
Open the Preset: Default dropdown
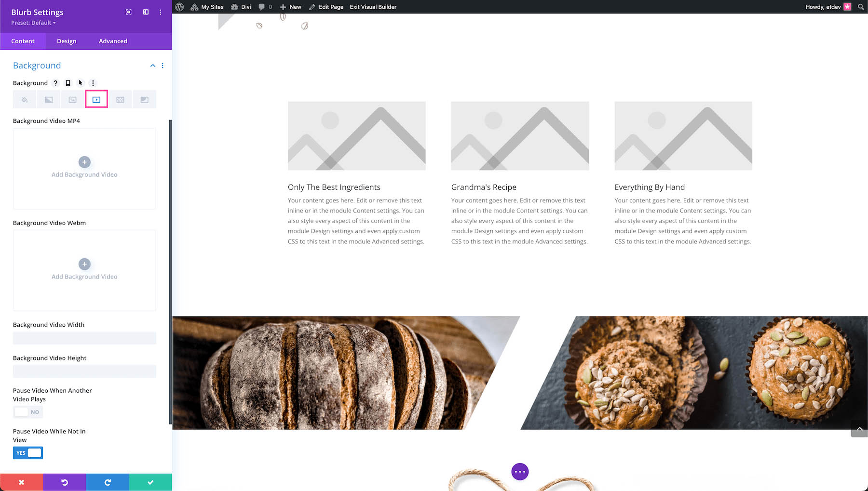33,23
